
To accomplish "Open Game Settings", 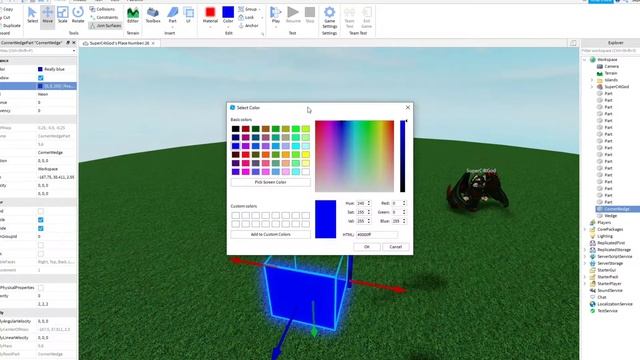I will pyautogui.click(x=329, y=18).
